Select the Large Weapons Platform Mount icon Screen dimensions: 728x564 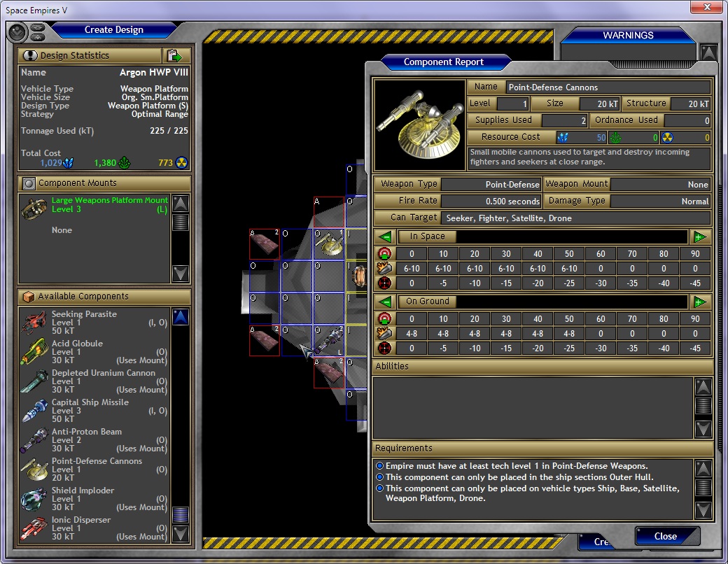click(34, 209)
